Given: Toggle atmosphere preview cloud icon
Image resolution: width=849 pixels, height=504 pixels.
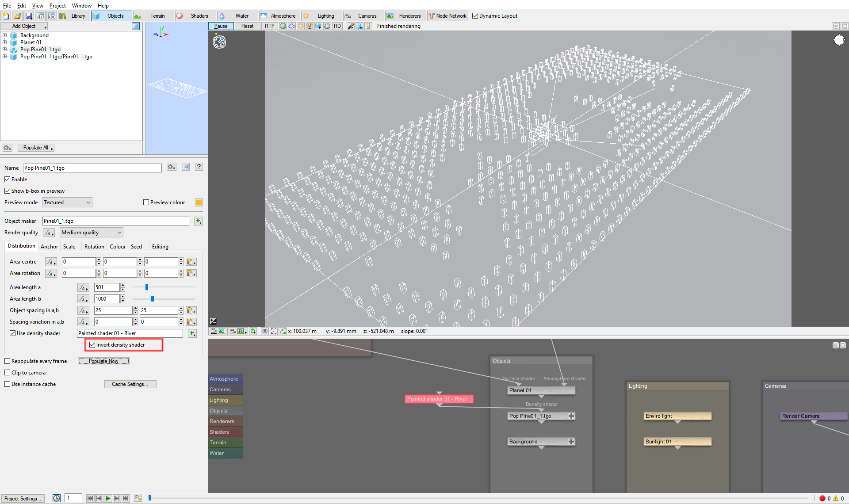Looking at the screenshot, I should (292, 26).
